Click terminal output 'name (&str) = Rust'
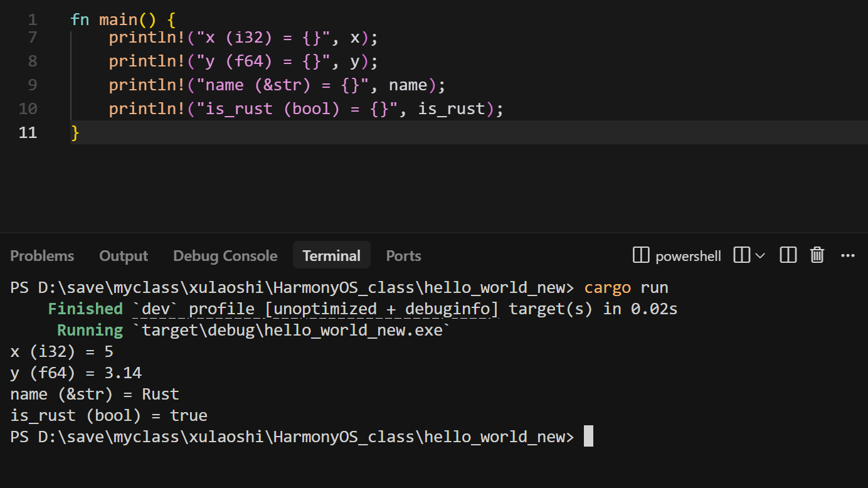868x488 pixels. (95, 395)
